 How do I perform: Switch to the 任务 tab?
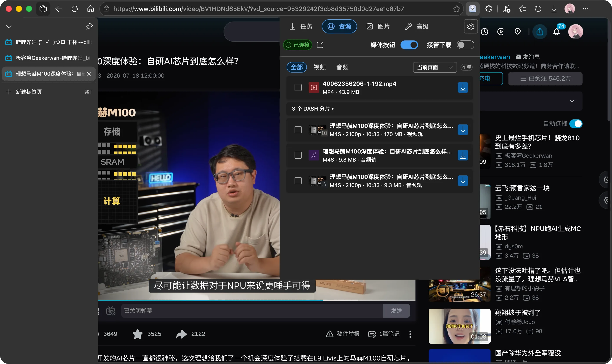coord(301,26)
